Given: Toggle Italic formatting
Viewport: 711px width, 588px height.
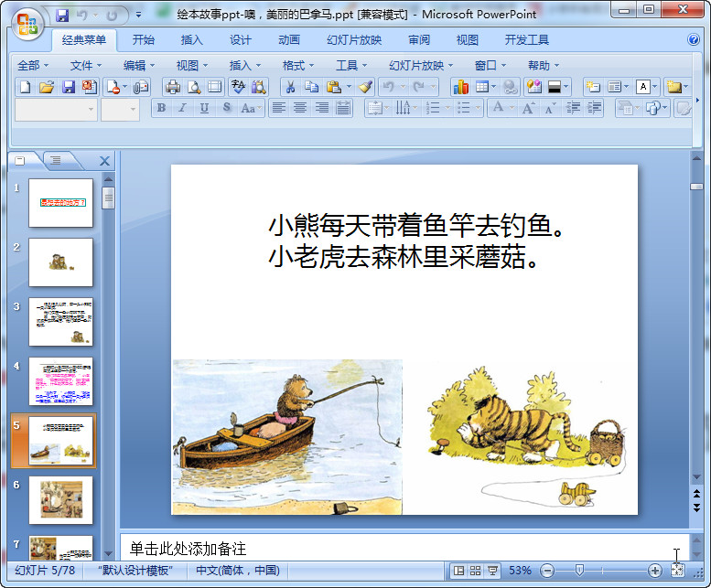Looking at the screenshot, I should [x=182, y=108].
